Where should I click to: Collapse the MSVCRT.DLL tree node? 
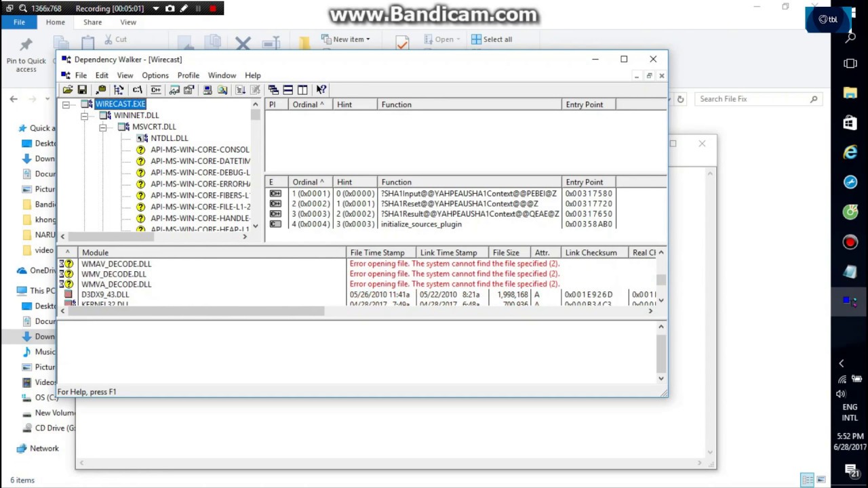click(102, 127)
